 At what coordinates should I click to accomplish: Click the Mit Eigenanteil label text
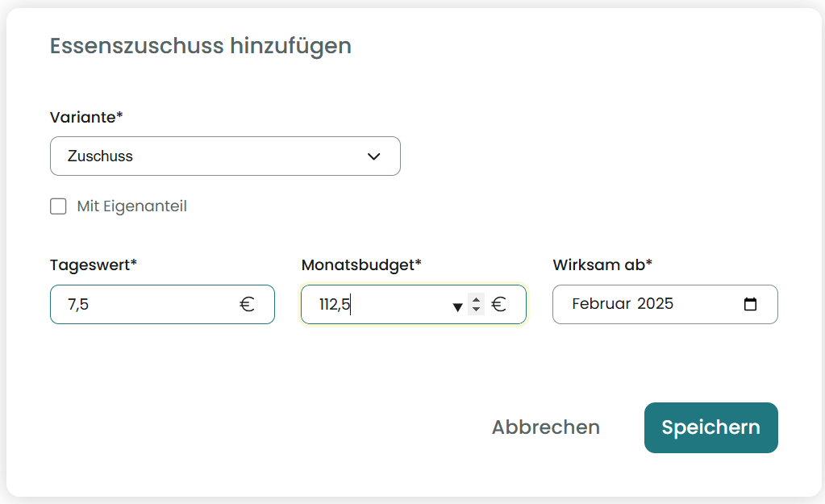point(131,206)
